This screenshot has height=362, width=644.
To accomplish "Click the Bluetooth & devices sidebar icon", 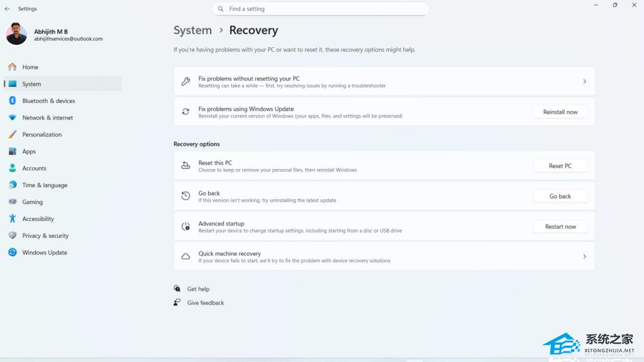I will (x=12, y=101).
